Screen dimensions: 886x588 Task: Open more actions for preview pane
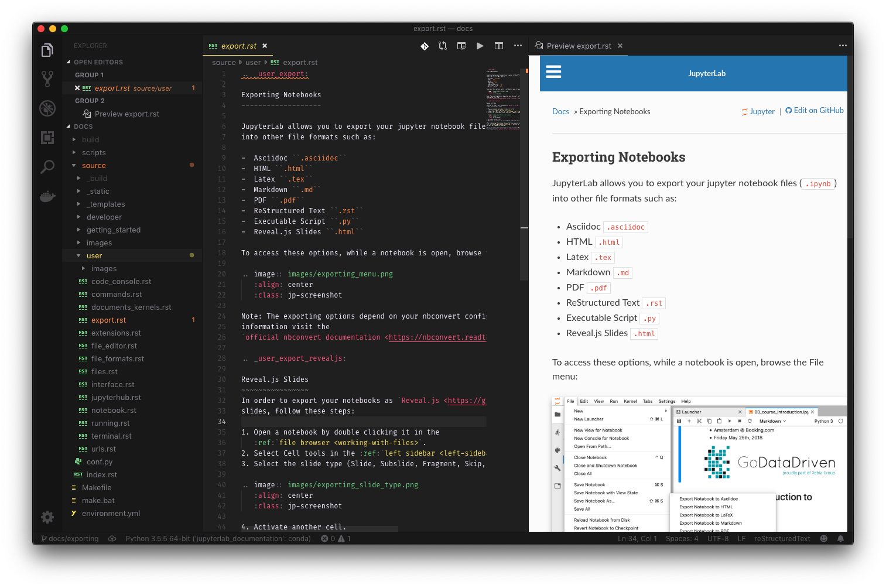[x=843, y=46]
